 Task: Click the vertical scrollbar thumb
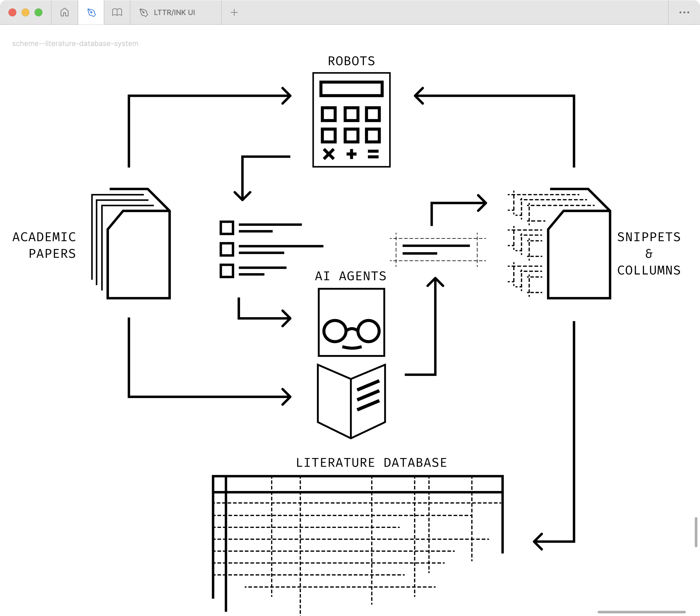pyautogui.click(x=695, y=532)
